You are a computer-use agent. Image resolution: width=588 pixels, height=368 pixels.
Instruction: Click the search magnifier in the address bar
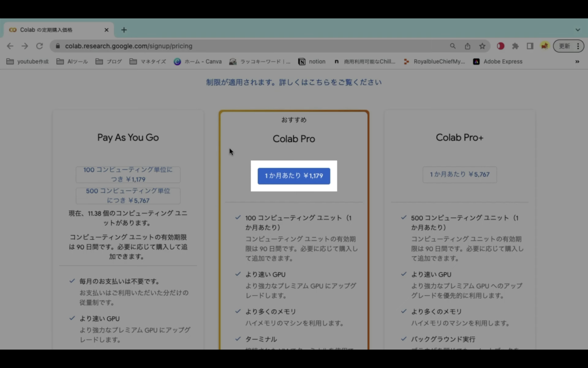452,46
